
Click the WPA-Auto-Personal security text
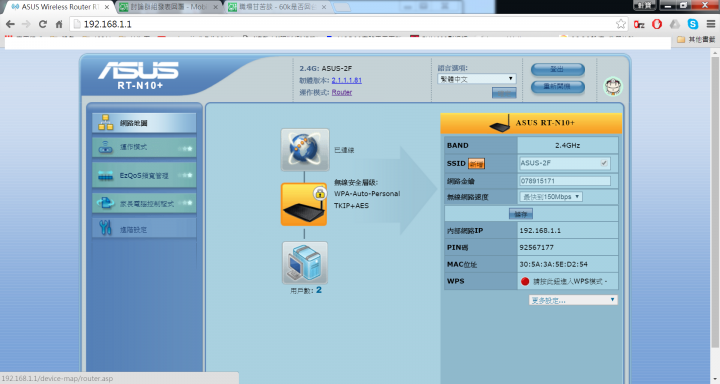click(x=367, y=194)
